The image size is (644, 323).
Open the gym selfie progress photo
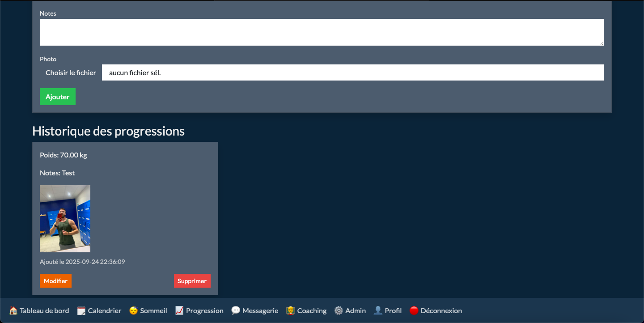65,219
